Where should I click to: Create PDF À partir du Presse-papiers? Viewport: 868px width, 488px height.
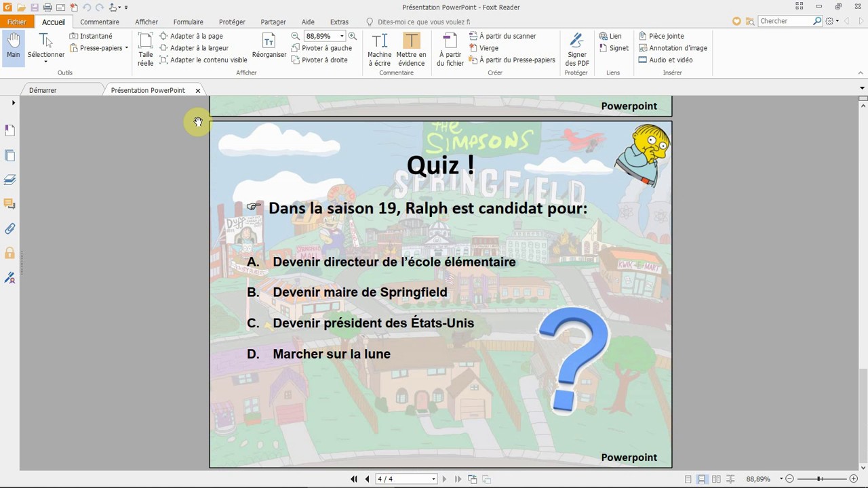point(512,60)
